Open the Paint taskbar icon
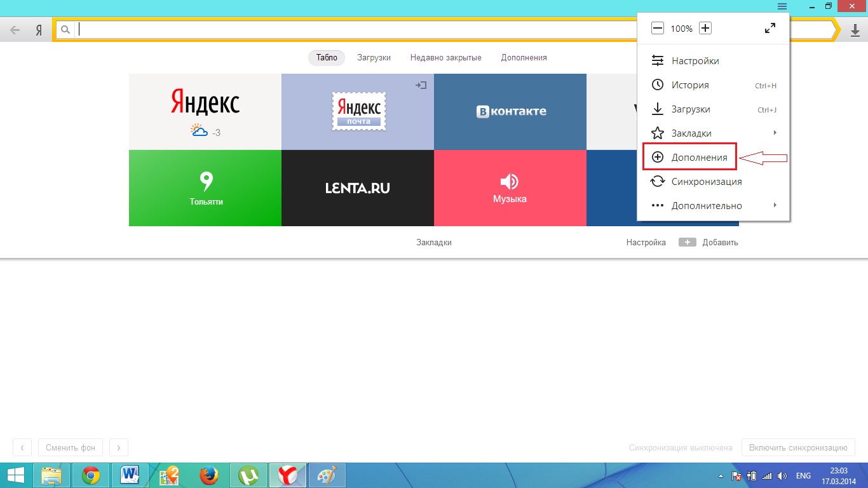 pyautogui.click(x=327, y=475)
